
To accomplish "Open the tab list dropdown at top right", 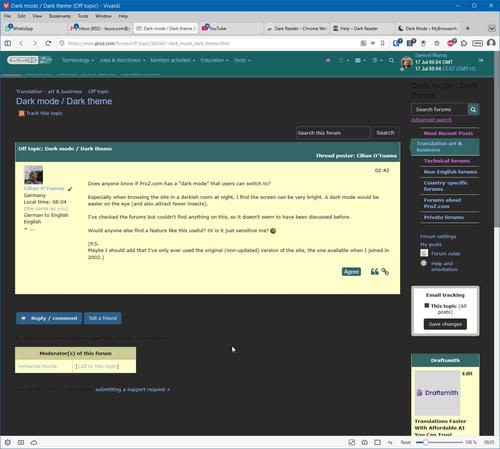I will 492,28.
